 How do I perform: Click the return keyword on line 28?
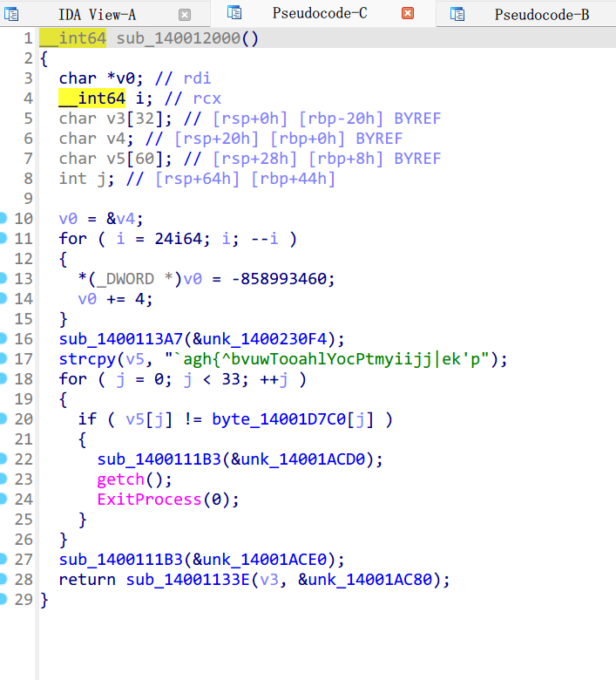point(87,580)
